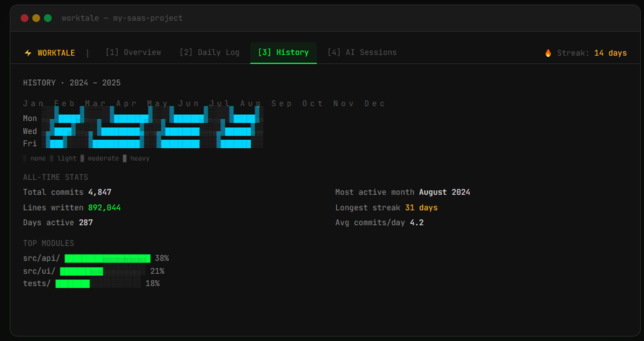The width and height of the screenshot is (644, 341).
Task: Click the TOP MODULES heading
Action: 48,243
